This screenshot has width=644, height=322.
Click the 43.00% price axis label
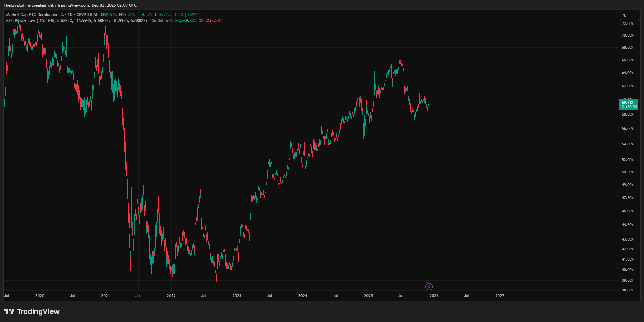tap(628, 239)
